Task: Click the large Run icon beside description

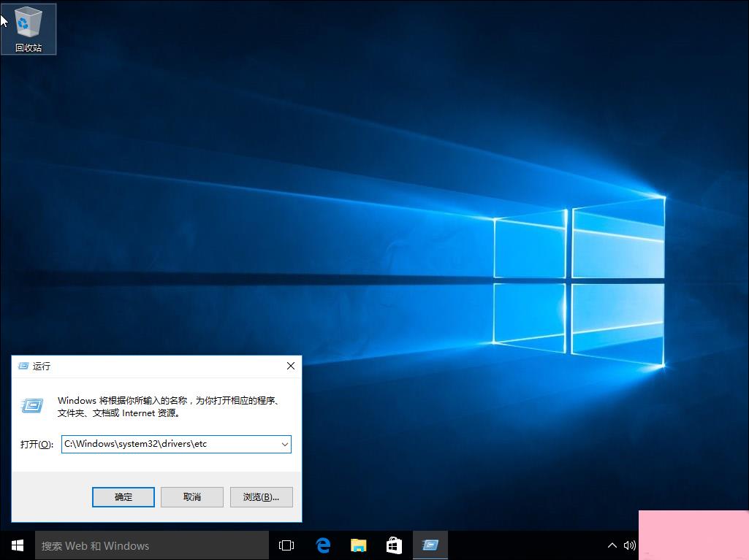Action: [32, 406]
